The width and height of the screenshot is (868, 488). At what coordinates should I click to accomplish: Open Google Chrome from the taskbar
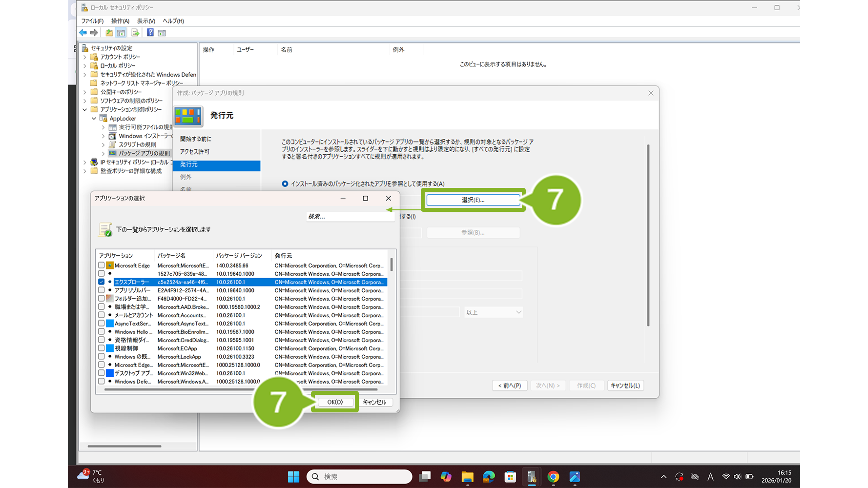coord(553,477)
